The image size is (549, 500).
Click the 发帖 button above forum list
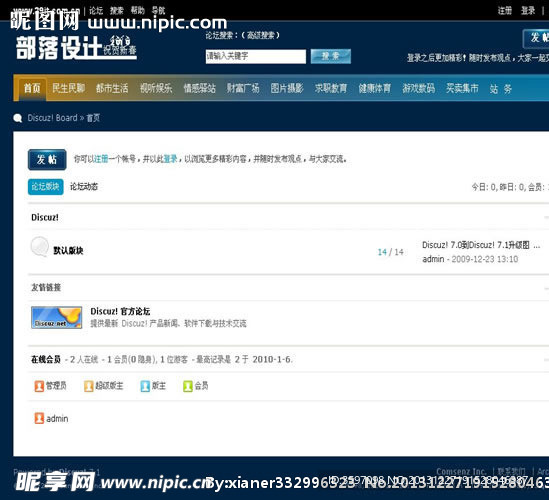tap(47, 160)
